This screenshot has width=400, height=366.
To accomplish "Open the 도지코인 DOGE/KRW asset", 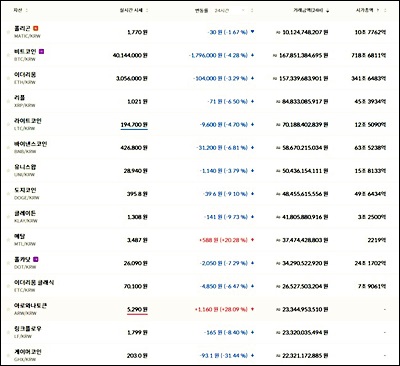I will pos(26,193).
